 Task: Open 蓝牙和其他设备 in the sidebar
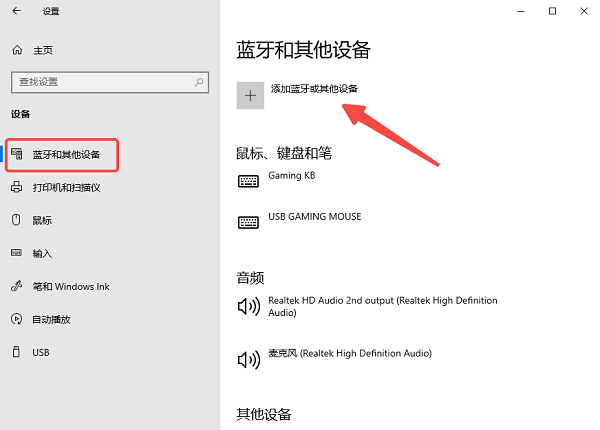point(62,155)
